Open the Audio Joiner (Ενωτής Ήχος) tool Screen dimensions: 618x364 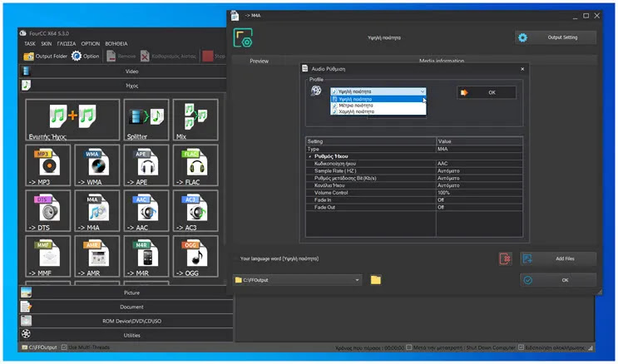pos(72,120)
